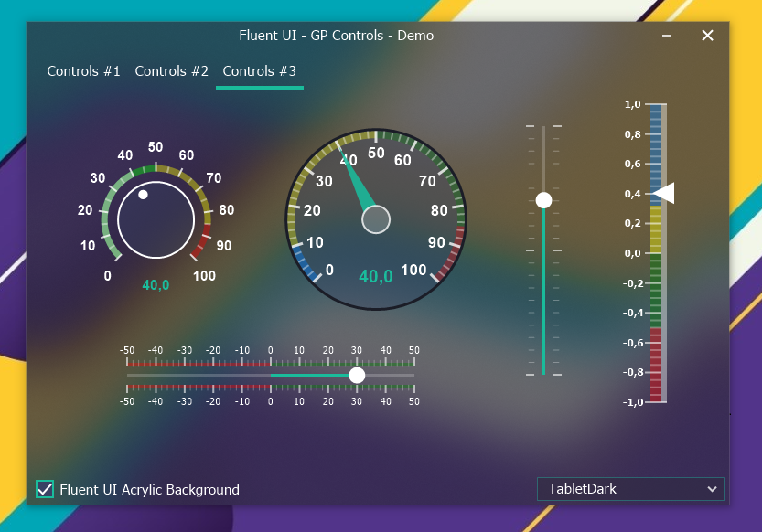Click the "0,0" label on the bar gauge
The width and height of the screenshot is (762, 532).
point(633,253)
